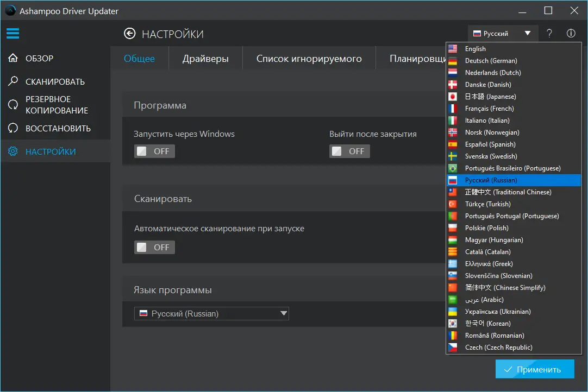Click the Применить apply button
588x392 pixels.
point(535,369)
